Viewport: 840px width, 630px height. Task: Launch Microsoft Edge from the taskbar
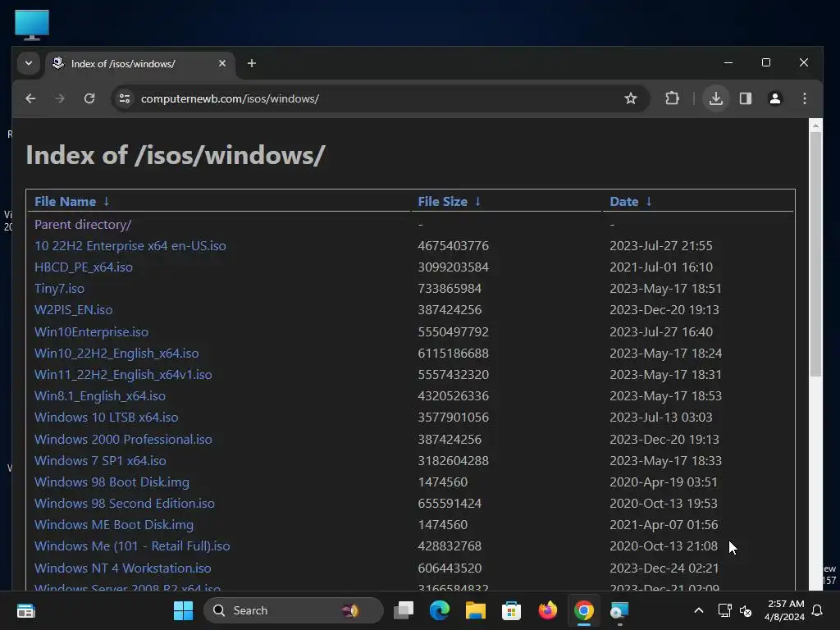pos(440,610)
